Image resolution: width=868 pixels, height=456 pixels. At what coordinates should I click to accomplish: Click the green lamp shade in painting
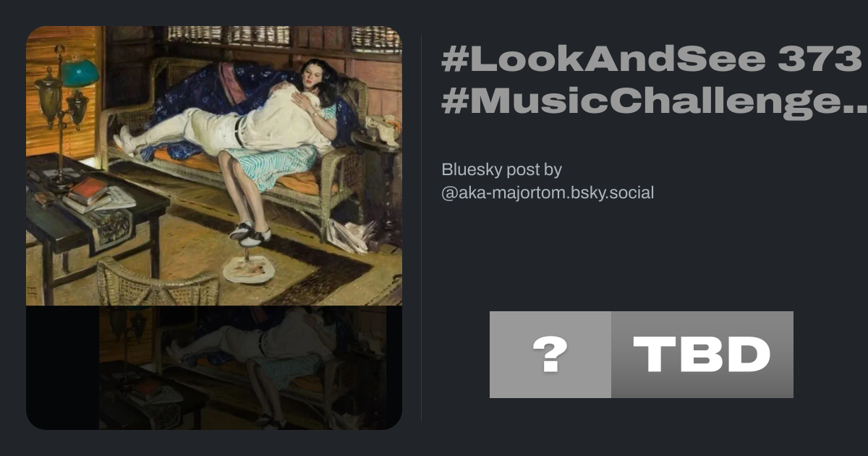80,72
